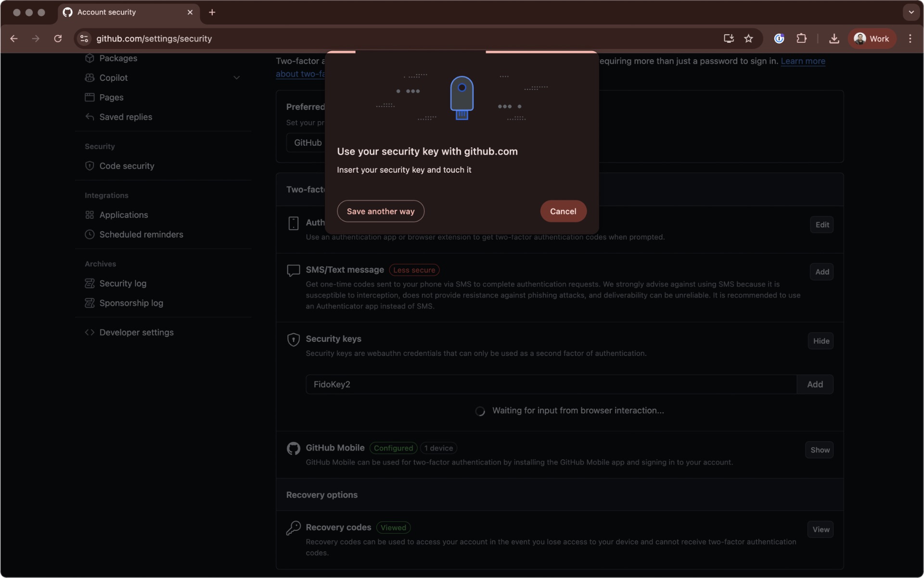Reload the page
The image size is (924, 578).
[x=58, y=38]
